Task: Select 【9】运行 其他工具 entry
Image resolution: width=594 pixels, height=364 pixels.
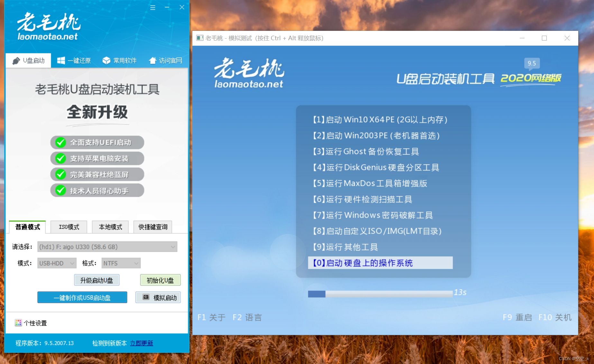Action: [380, 247]
